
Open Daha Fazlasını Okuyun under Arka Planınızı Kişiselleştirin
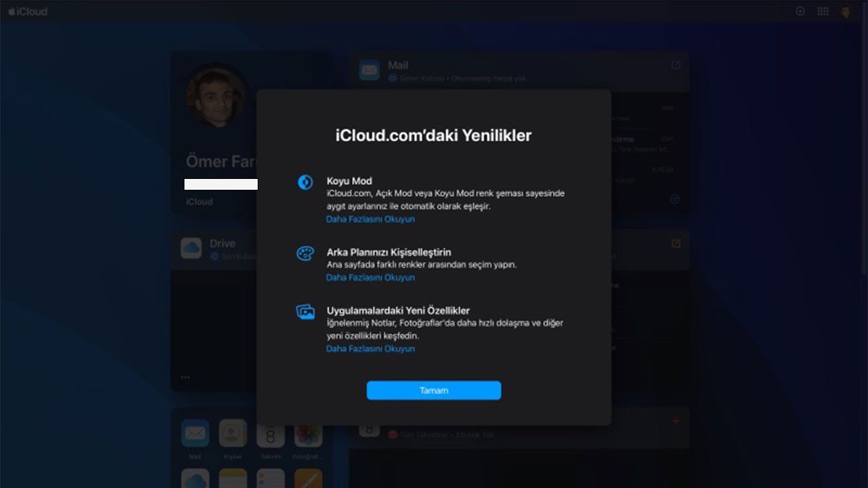(x=370, y=277)
